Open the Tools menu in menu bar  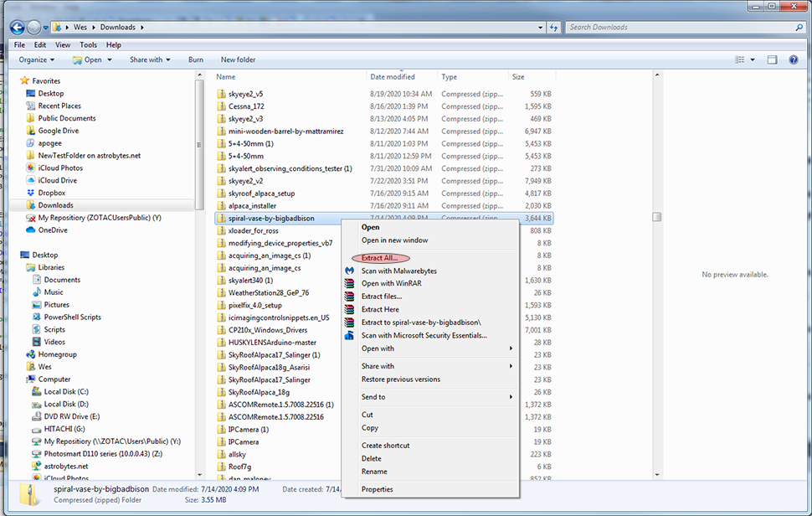pos(88,45)
